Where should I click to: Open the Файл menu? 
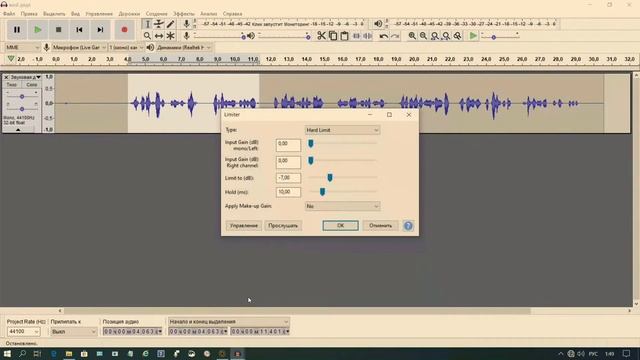point(9,13)
